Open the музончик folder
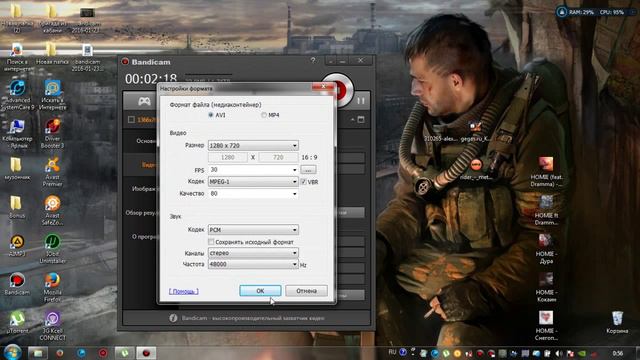Image resolution: width=640 pixels, height=360 pixels. pos(16,169)
